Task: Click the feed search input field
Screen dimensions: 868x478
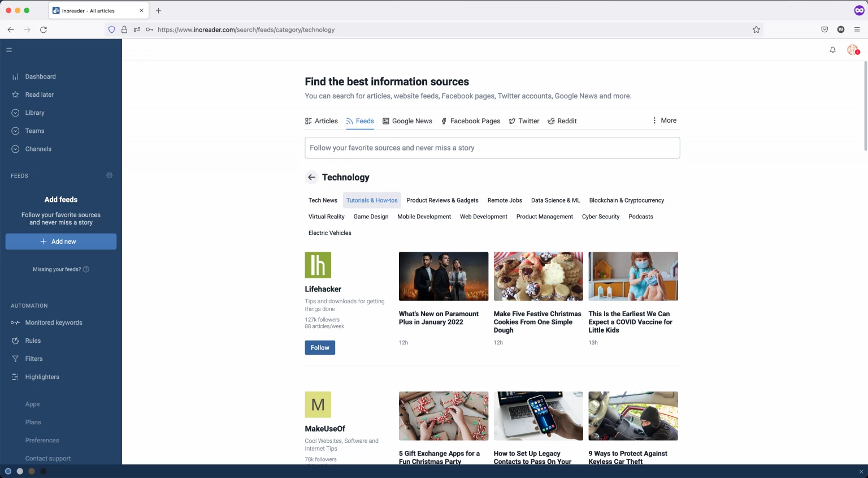Action: tap(492, 148)
